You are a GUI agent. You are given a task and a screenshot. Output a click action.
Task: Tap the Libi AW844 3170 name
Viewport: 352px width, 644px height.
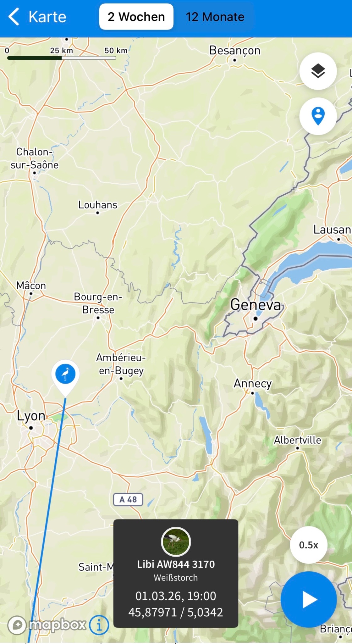pos(176,564)
